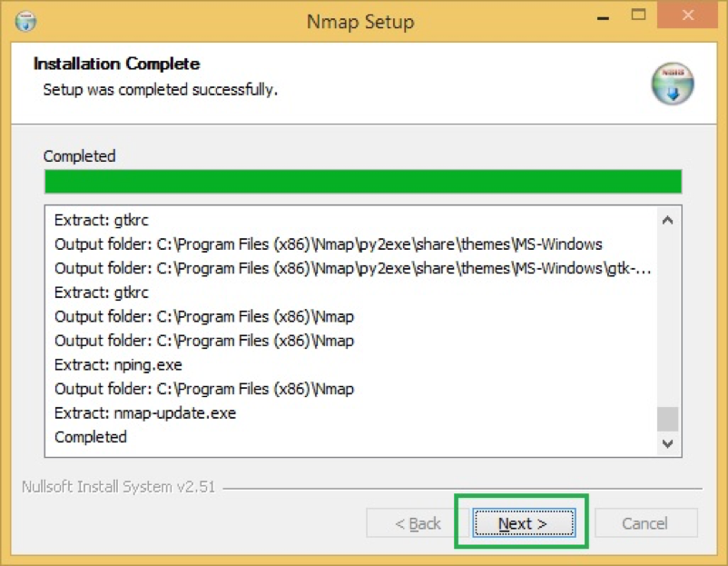Select the Extract: gtkrc log line
Screen dimensions: 728x566
pyautogui.click(x=103, y=220)
